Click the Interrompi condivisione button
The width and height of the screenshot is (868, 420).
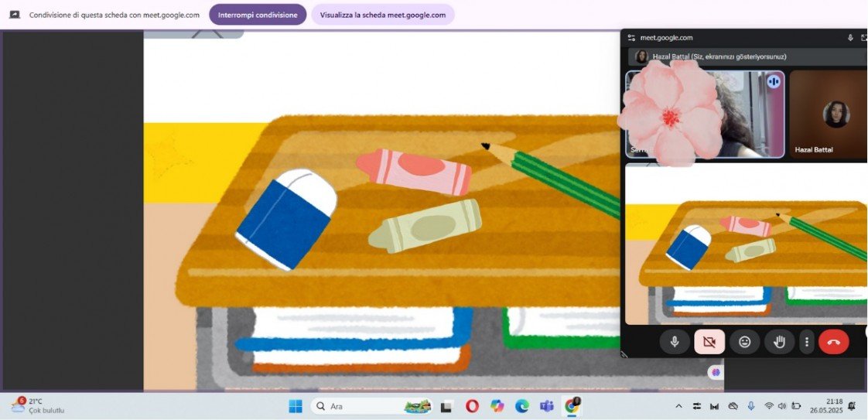[258, 15]
